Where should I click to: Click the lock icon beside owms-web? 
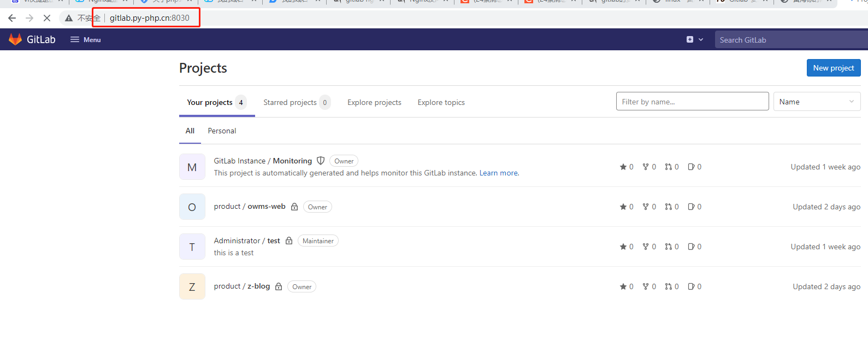pos(294,207)
